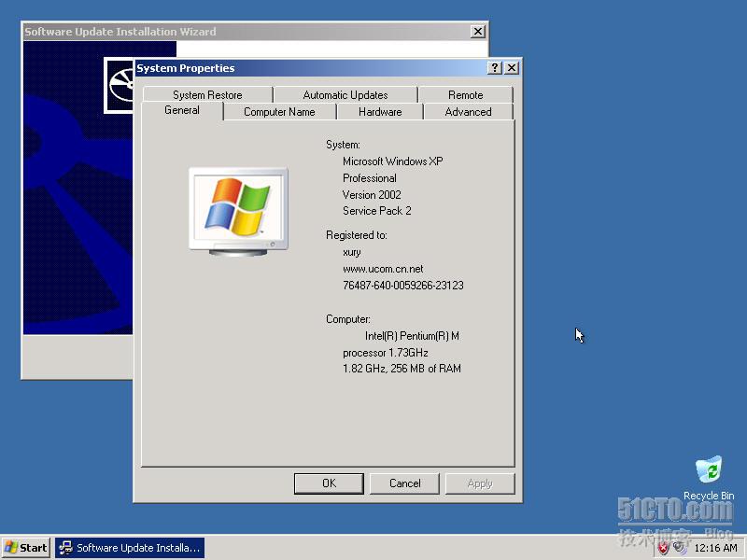Click the red security shield tray icon
The height and width of the screenshot is (560, 747).
[663, 548]
